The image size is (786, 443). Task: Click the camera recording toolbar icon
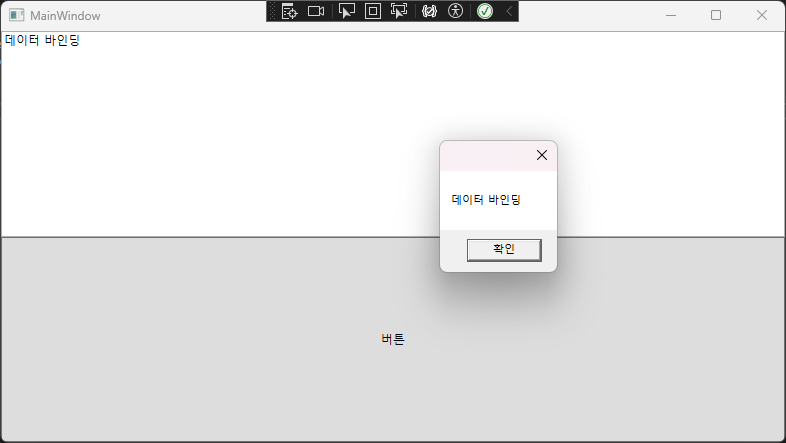pyautogui.click(x=316, y=11)
